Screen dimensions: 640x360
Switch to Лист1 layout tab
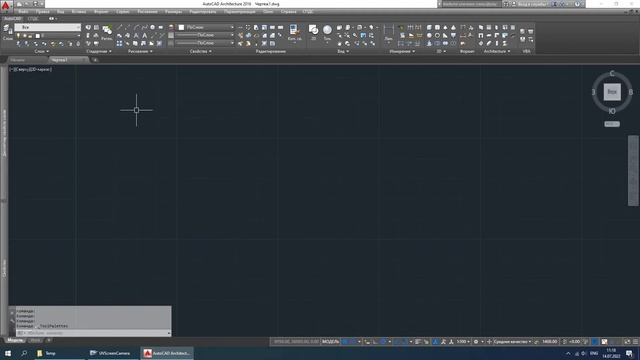(36, 340)
